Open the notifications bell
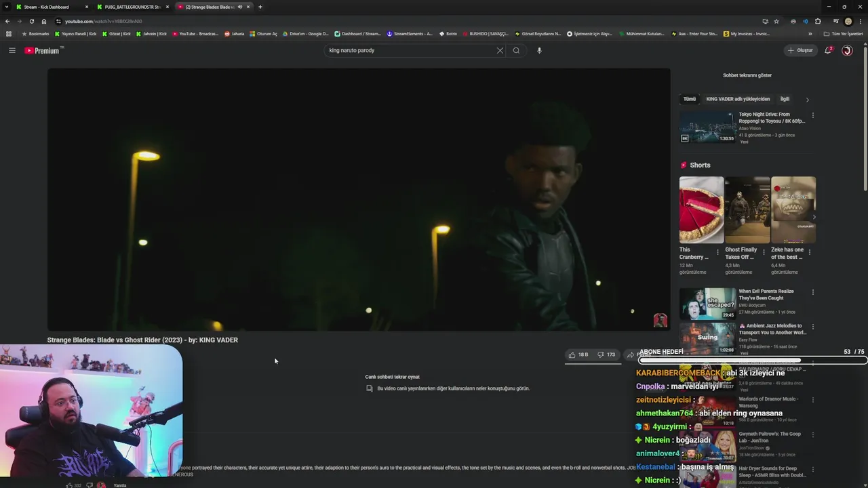868x488 pixels. pyautogui.click(x=828, y=50)
